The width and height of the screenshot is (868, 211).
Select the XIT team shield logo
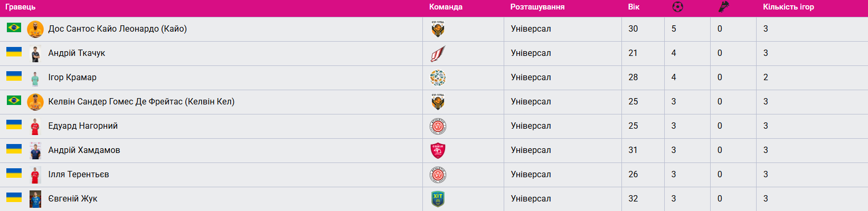coord(438,199)
